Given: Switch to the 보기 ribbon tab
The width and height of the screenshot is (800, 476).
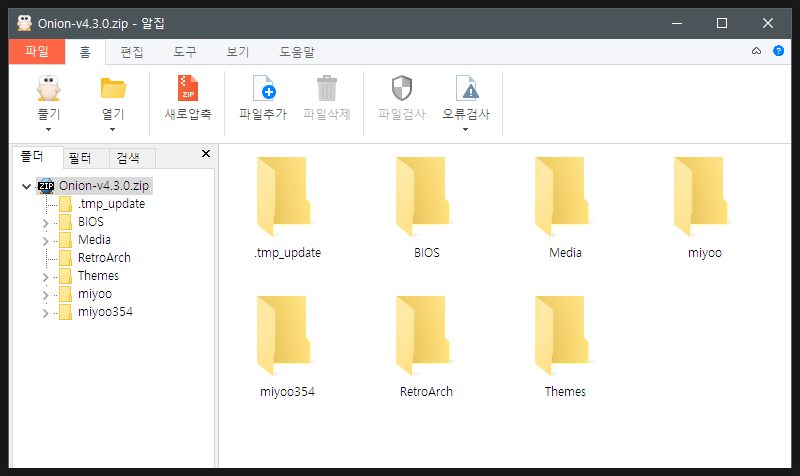Looking at the screenshot, I should coord(237,52).
